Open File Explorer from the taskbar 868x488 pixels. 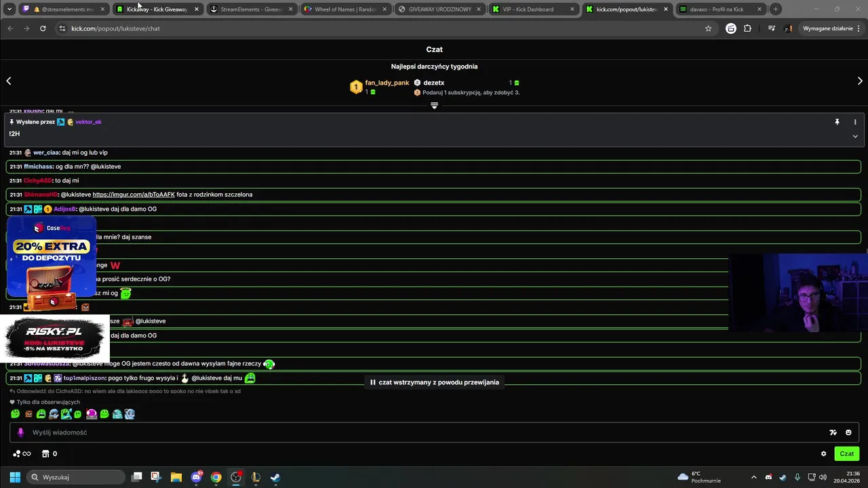pyautogui.click(x=176, y=477)
